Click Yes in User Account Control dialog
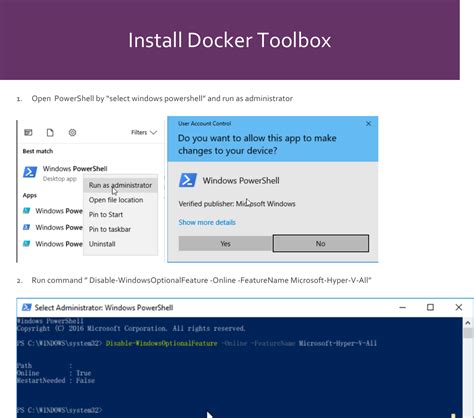474x418 pixels. (x=225, y=244)
